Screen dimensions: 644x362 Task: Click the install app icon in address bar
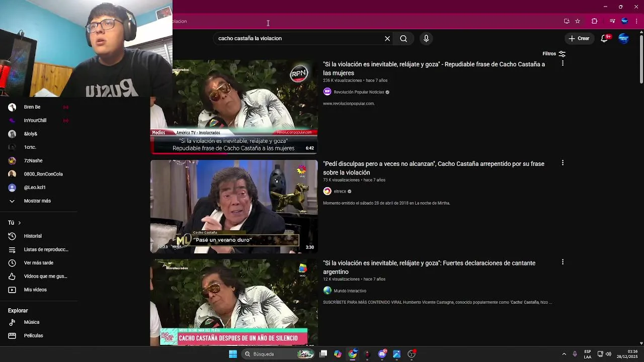point(567,21)
